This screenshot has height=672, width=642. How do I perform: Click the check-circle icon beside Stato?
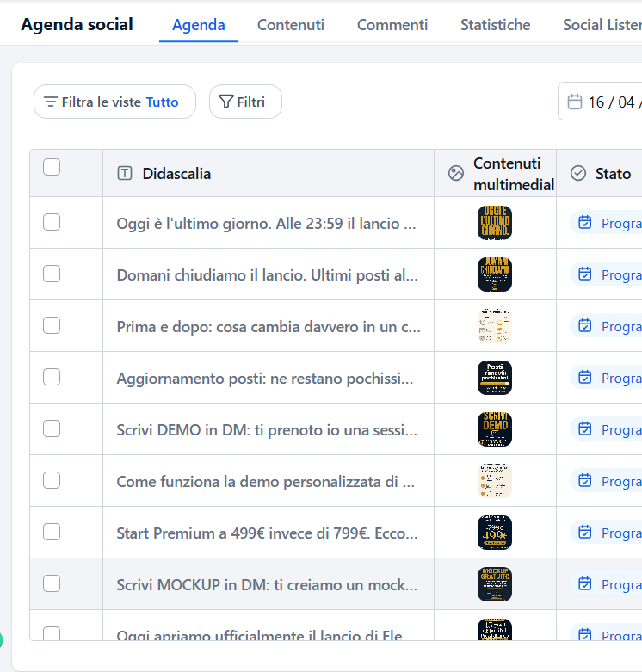pyautogui.click(x=578, y=173)
